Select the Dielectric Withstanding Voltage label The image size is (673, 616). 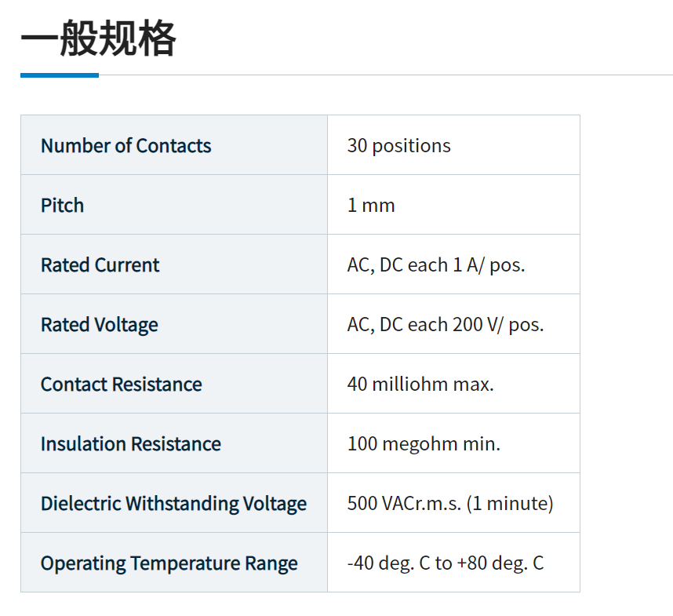[x=174, y=504]
